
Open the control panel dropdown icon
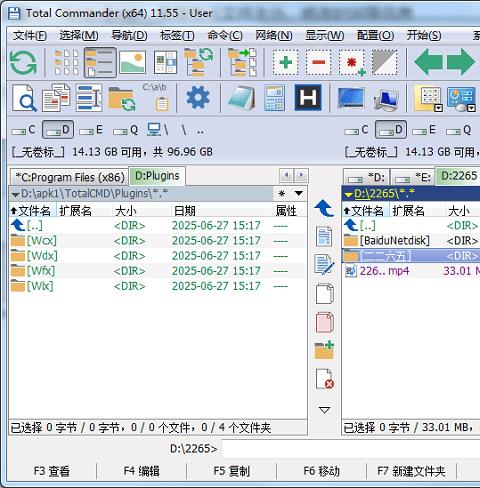461,99
